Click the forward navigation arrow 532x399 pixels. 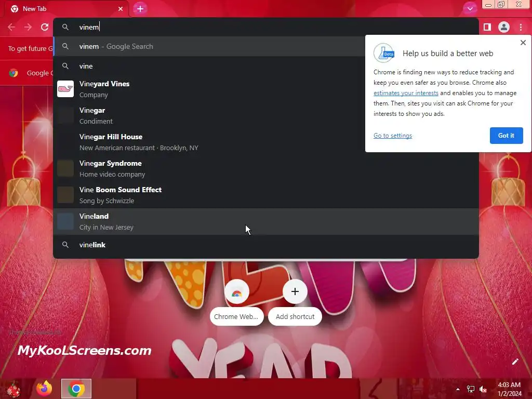(28, 27)
